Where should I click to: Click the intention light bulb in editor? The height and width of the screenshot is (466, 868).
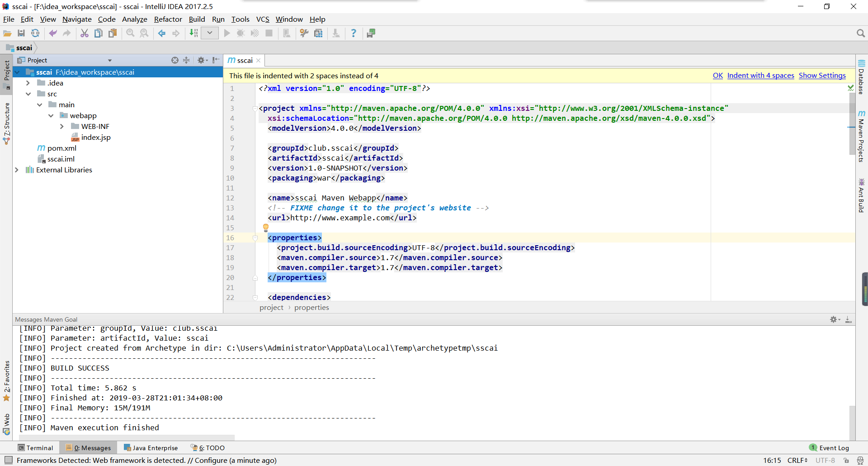click(266, 228)
